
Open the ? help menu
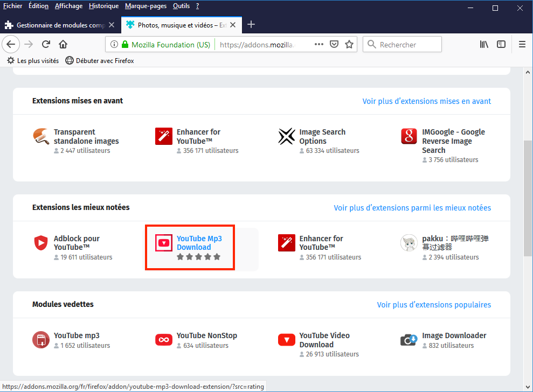197,6
